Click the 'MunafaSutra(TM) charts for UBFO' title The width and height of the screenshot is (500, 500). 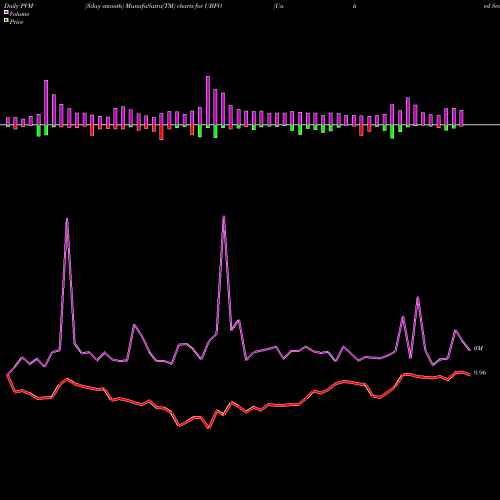(174, 6)
